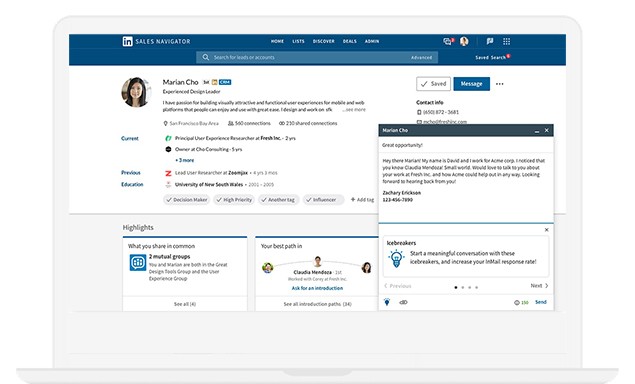635x384 pixels.
Task: Click See all (4) in common
Action: 185,304
